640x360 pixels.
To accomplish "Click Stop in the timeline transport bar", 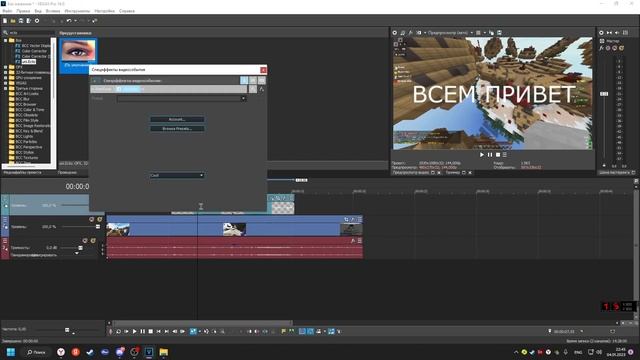I will [151, 331].
